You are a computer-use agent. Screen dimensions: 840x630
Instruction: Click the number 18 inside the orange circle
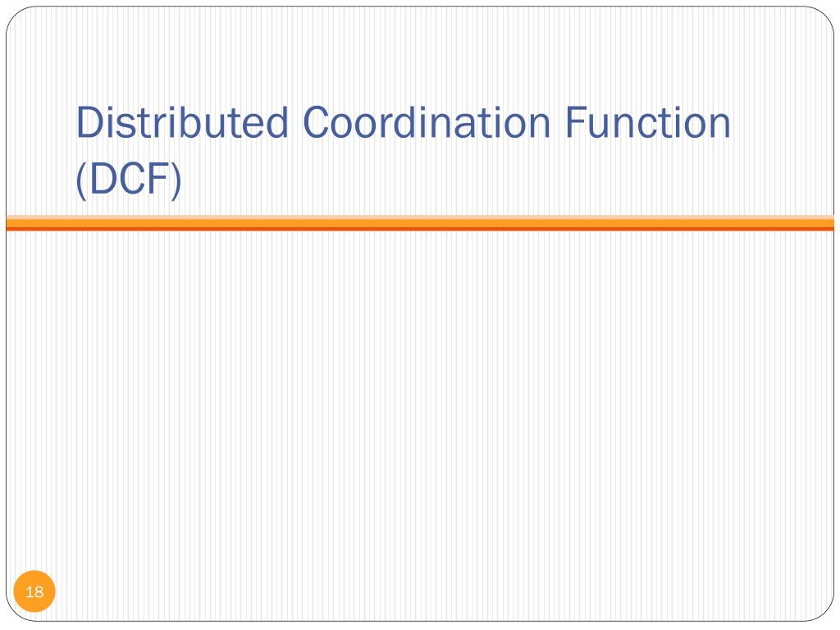coord(34,592)
